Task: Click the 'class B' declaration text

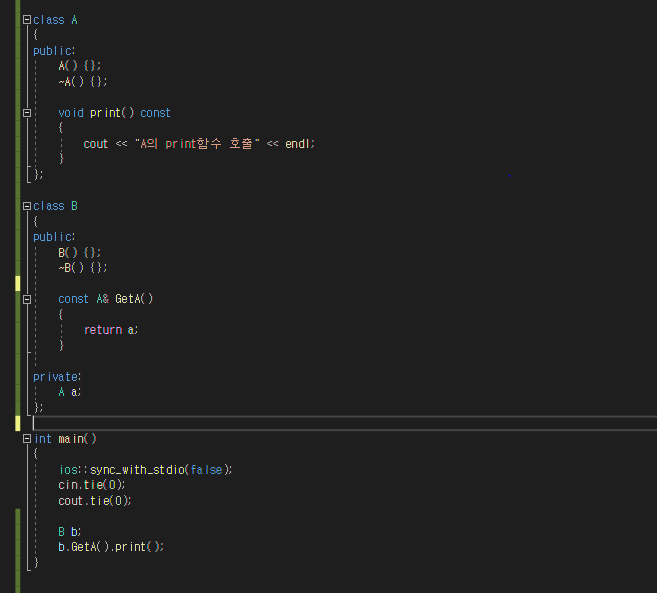Action: (55, 206)
